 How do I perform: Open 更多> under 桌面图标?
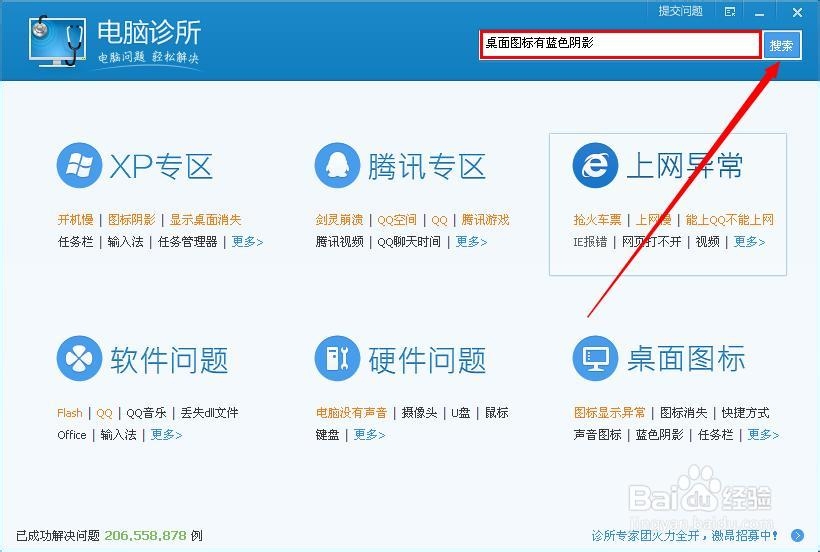tap(763, 434)
